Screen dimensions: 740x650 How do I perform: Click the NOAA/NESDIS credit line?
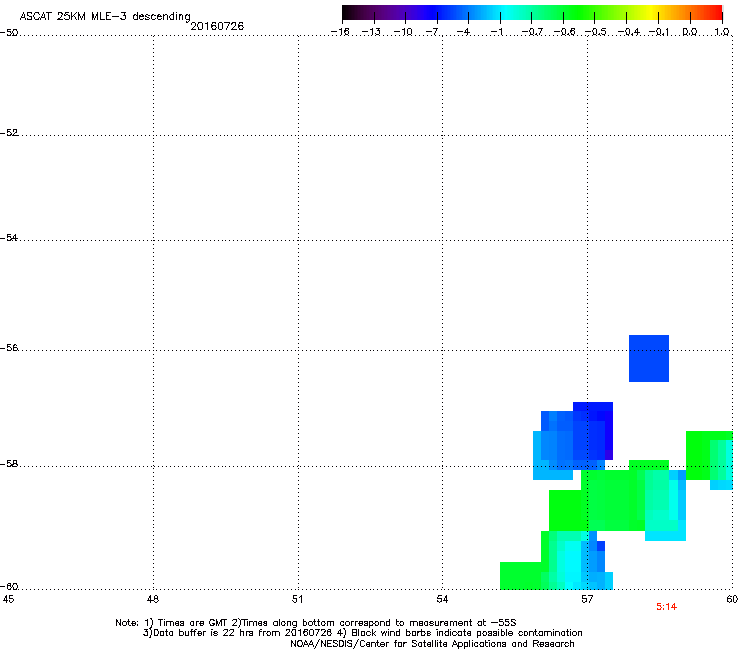pos(432,644)
